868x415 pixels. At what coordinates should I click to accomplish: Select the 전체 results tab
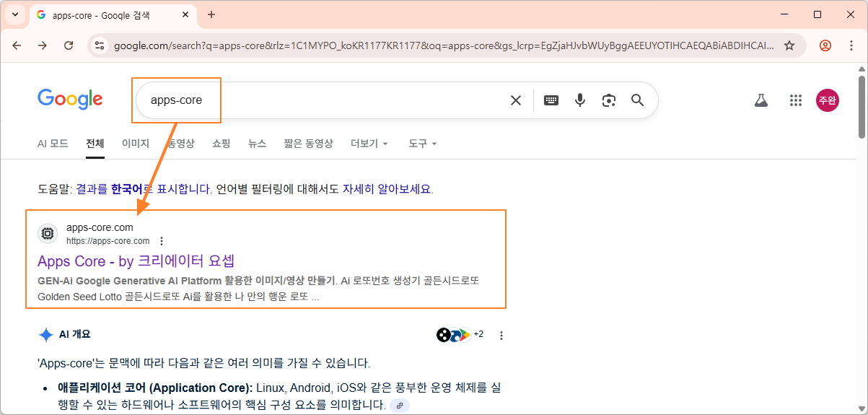pos(95,144)
